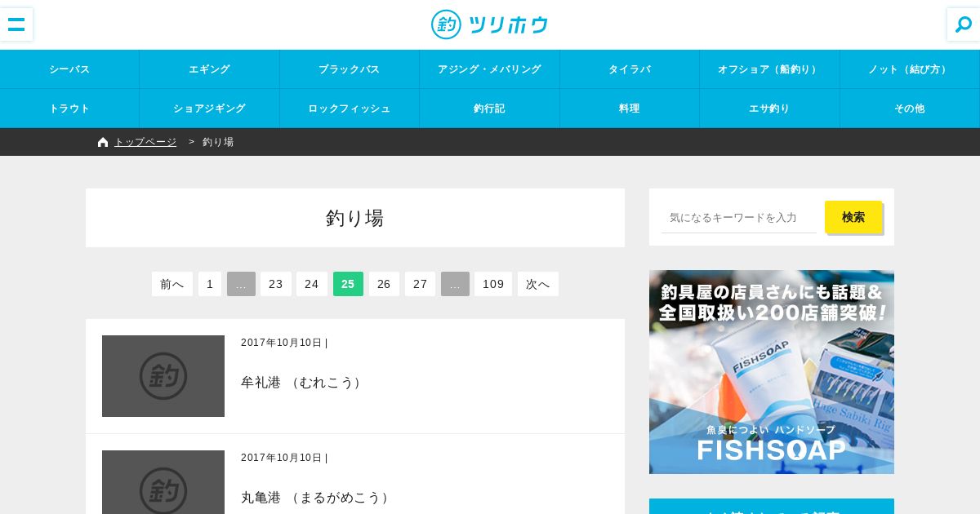
Task: Go to previous page with 前へ
Action: tap(172, 284)
